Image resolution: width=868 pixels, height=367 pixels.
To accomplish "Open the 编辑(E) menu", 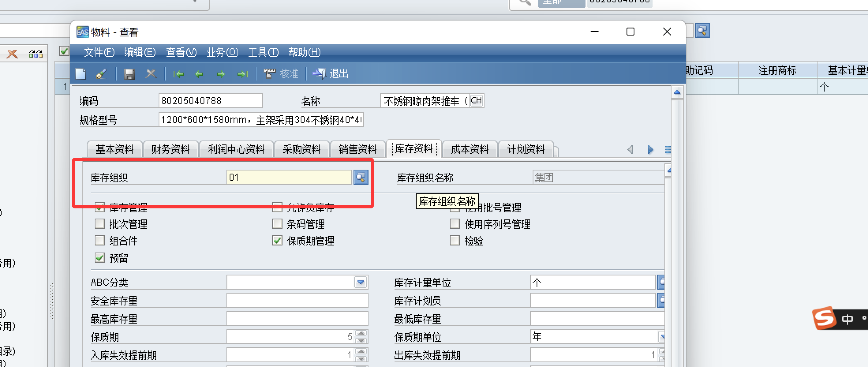I will (140, 52).
